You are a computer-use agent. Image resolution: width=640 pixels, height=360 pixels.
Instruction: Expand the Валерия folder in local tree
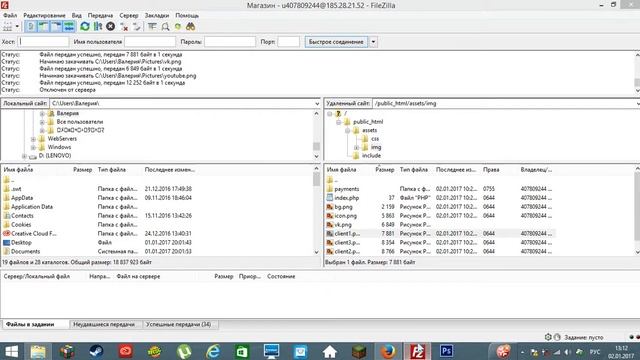(42, 113)
